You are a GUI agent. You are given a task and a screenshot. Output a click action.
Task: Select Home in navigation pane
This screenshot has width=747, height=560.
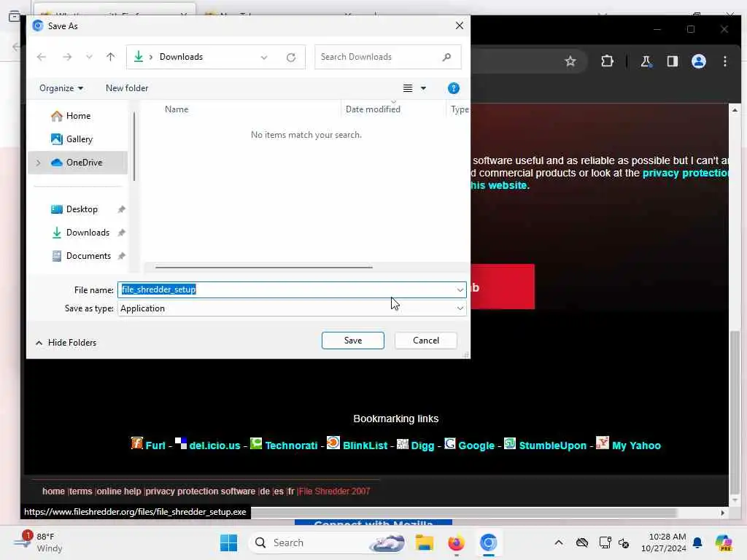pyautogui.click(x=78, y=116)
